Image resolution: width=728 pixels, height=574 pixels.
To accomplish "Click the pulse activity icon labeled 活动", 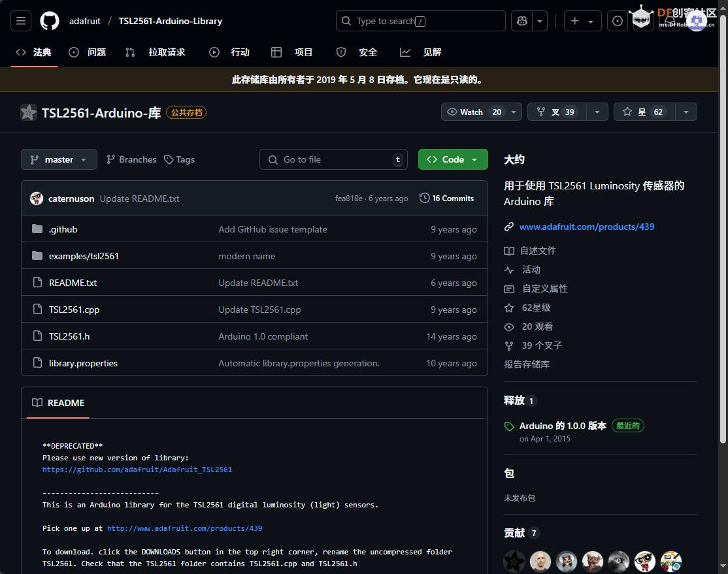I will click(x=509, y=270).
